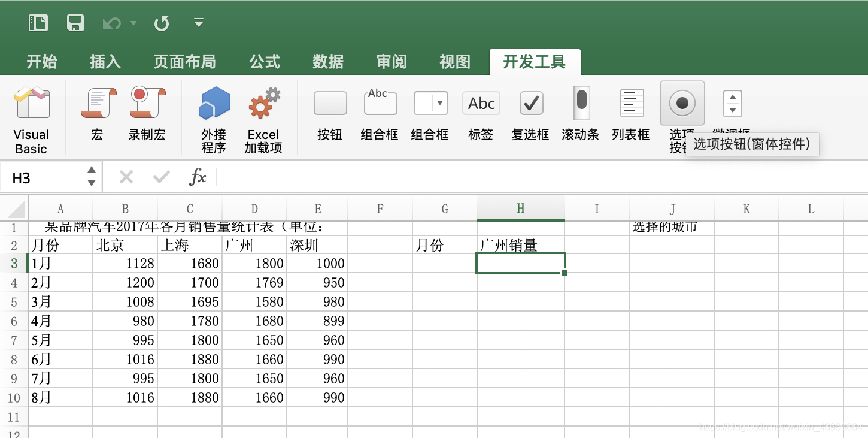Switch to the 插入 (Insert) tab
This screenshot has height=438, width=868.
105,61
